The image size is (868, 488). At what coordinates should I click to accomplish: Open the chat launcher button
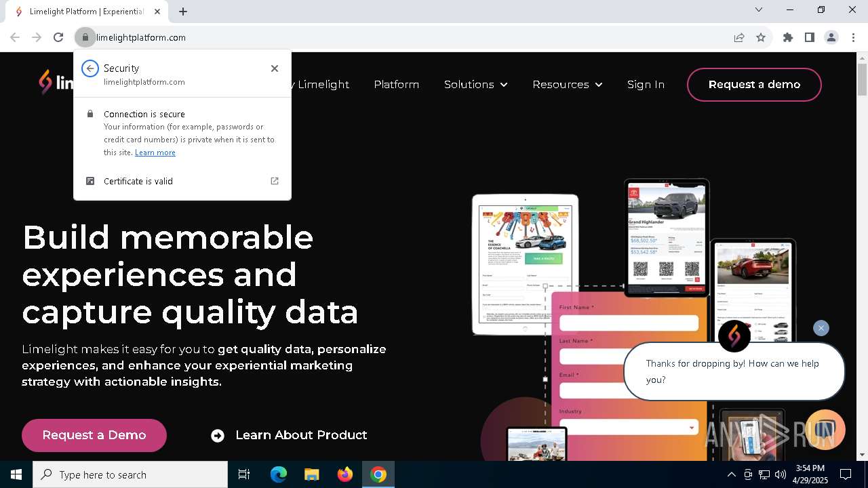point(825,430)
